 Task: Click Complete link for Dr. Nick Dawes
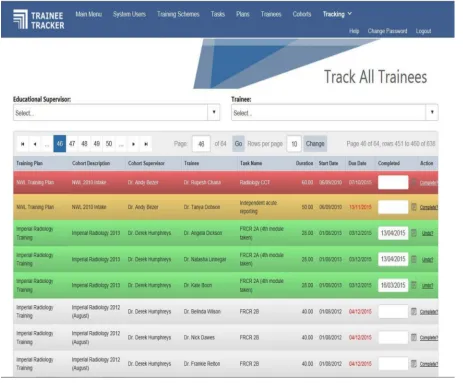tap(429, 338)
